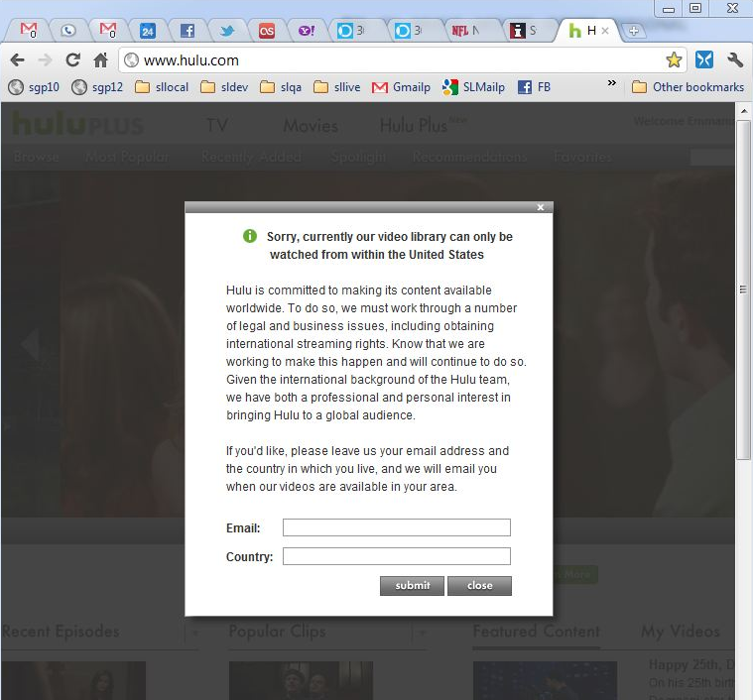Image resolution: width=753 pixels, height=700 pixels.
Task: Click the Country input field
Action: (397, 556)
